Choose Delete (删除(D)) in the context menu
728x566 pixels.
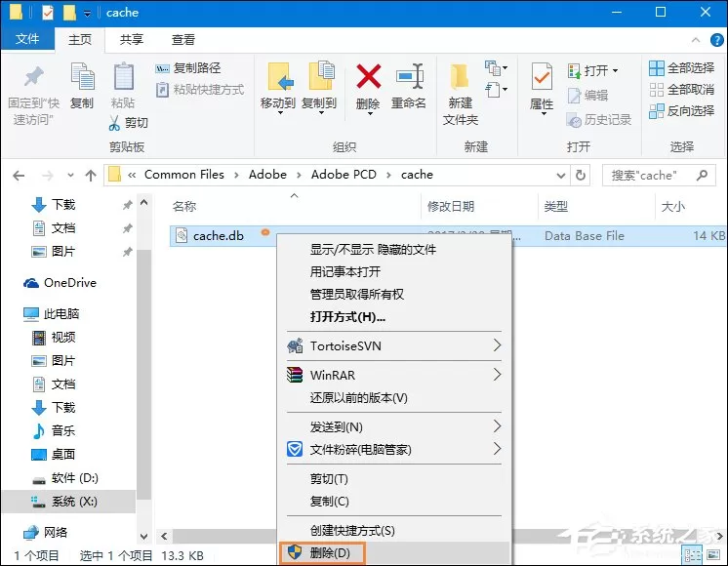(x=394, y=552)
